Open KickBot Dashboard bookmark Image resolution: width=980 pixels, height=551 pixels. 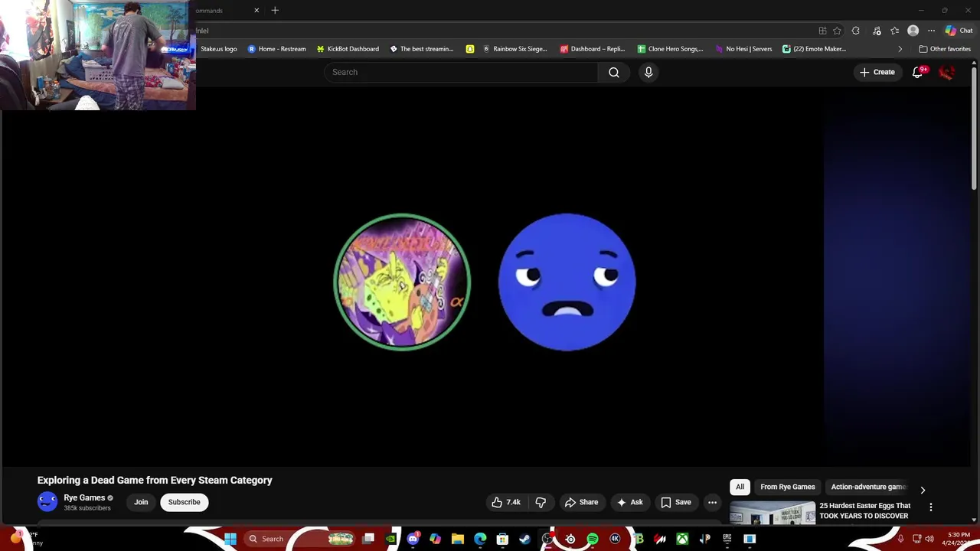(x=348, y=49)
